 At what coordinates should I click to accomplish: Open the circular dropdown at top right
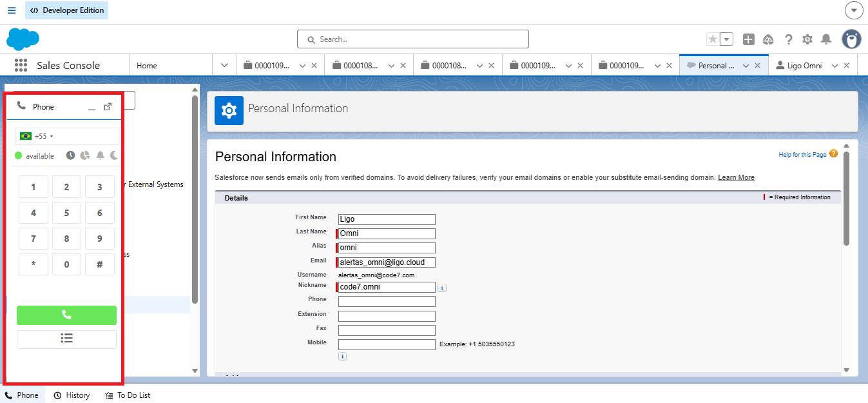pos(853,10)
